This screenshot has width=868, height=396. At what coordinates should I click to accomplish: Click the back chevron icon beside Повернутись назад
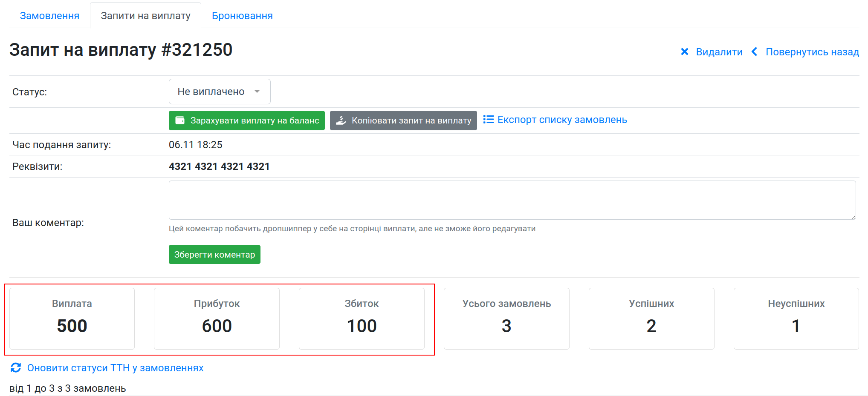coord(754,52)
